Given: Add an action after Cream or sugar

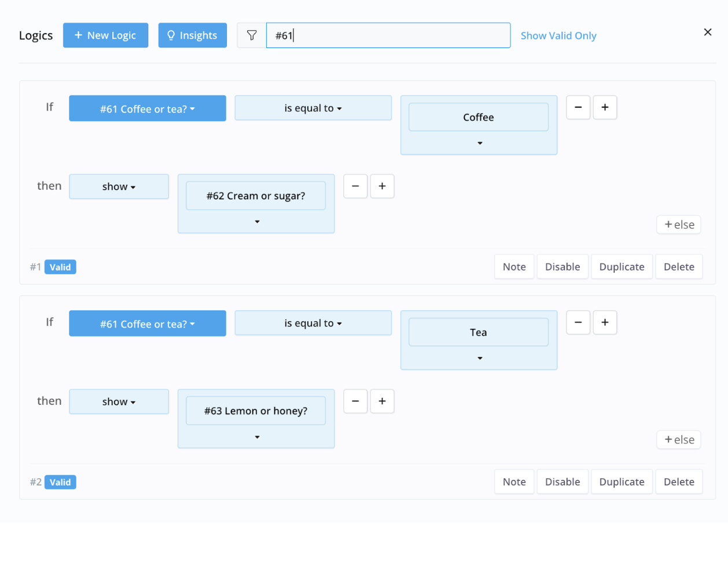Looking at the screenshot, I should (x=382, y=186).
